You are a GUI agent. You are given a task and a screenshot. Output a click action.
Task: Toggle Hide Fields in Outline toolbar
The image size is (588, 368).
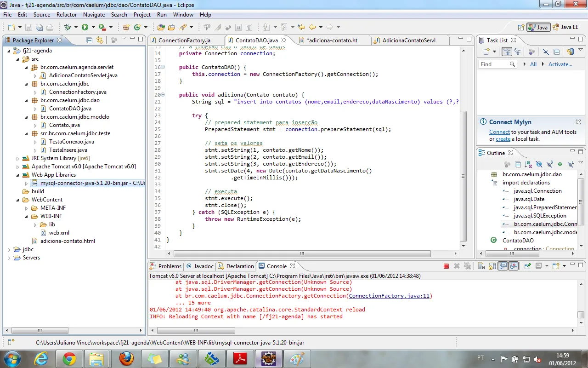538,164
